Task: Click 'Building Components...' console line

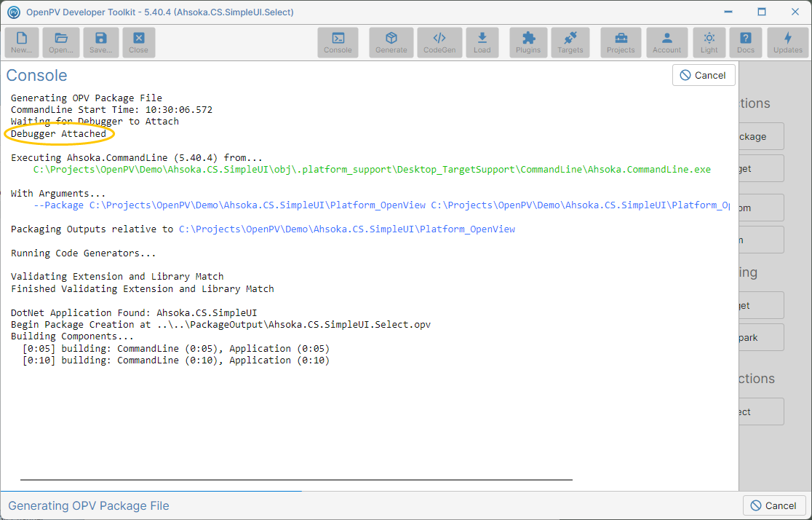Action: [x=72, y=336]
